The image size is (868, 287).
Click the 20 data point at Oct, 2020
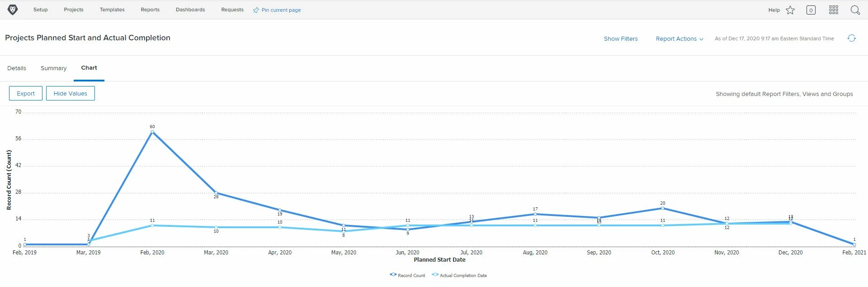pyautogui.click(x=663, y=208)
